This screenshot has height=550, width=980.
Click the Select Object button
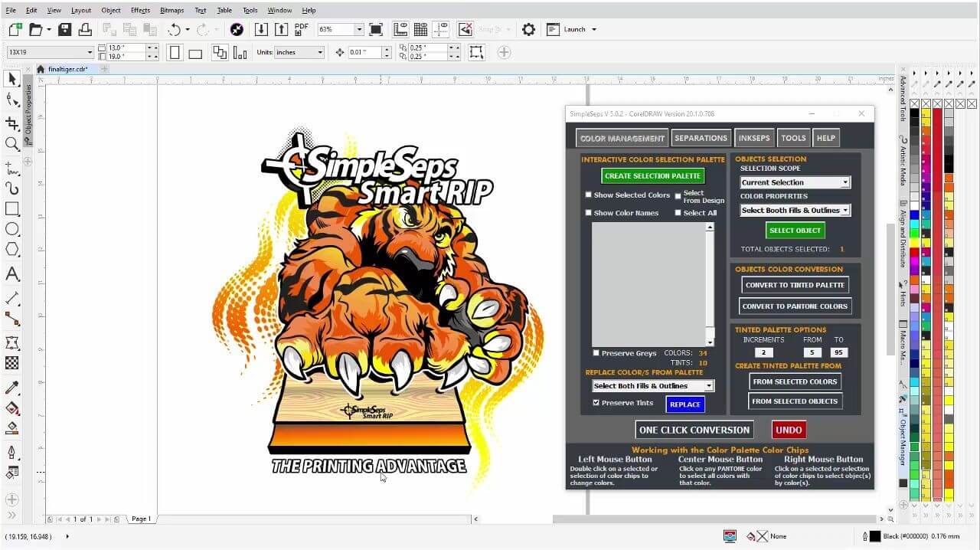795,230
